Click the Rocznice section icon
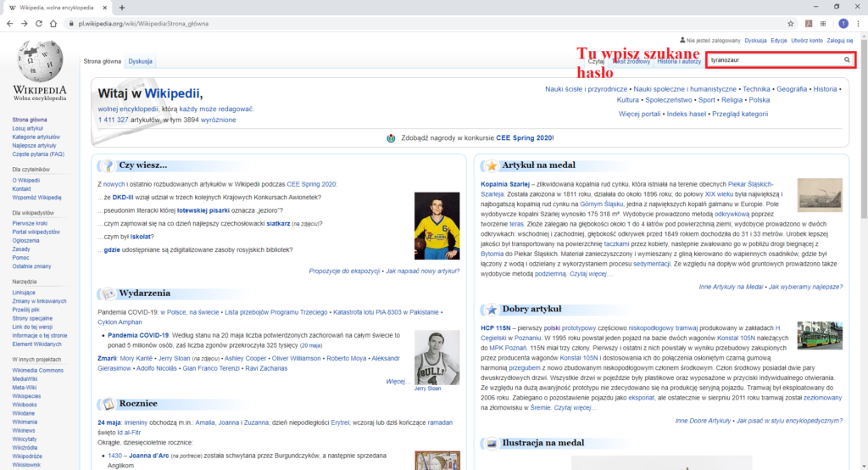868x470 pixels. coord(108,404)
